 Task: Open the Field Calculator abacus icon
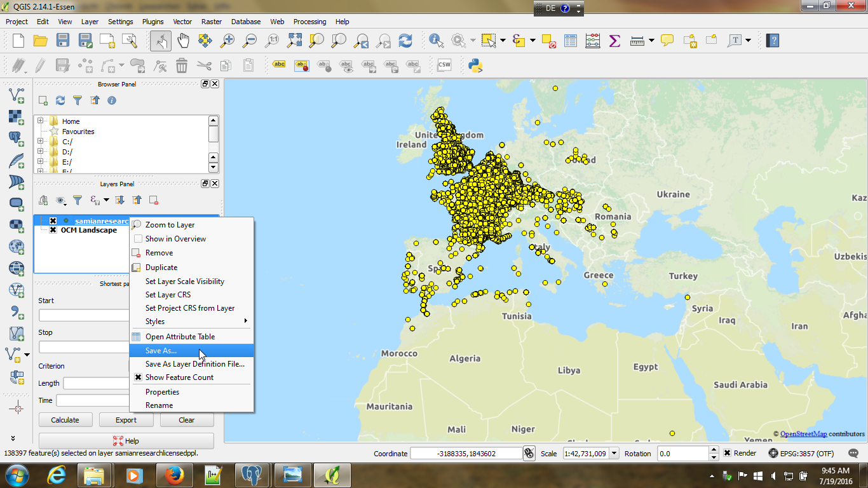(592, 41)
